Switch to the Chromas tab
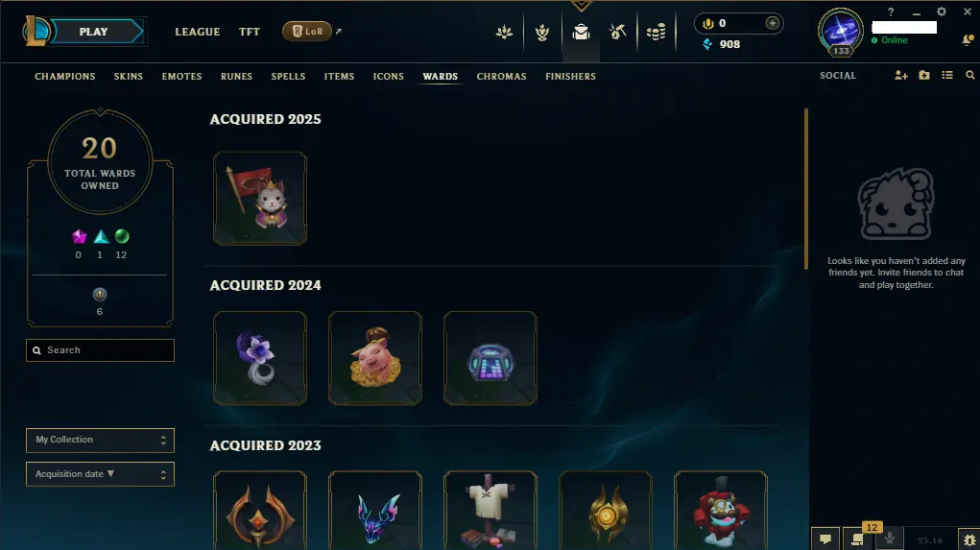 pyautogui.click(x=501, y=76)
